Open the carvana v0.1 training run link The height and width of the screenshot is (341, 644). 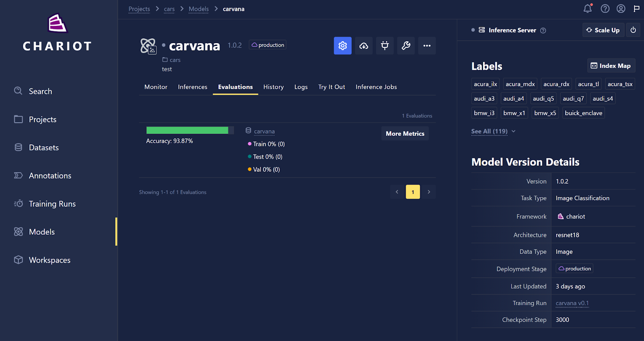tap(572, 303)
